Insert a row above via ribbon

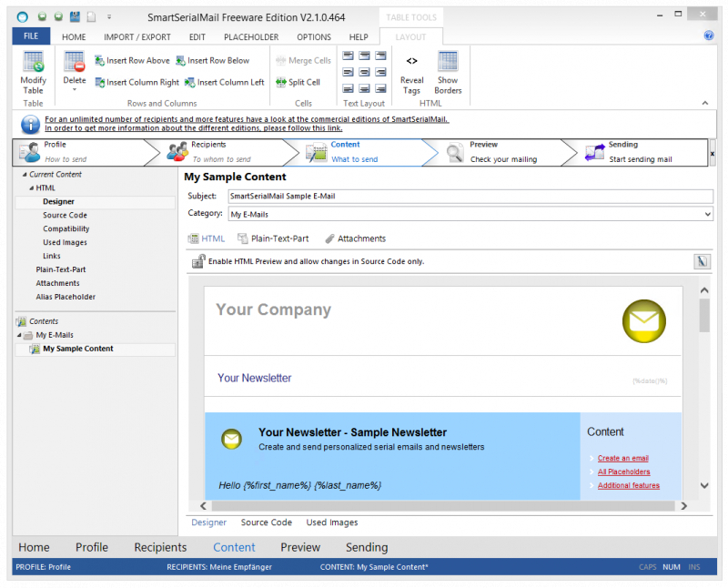click(132, 60)
